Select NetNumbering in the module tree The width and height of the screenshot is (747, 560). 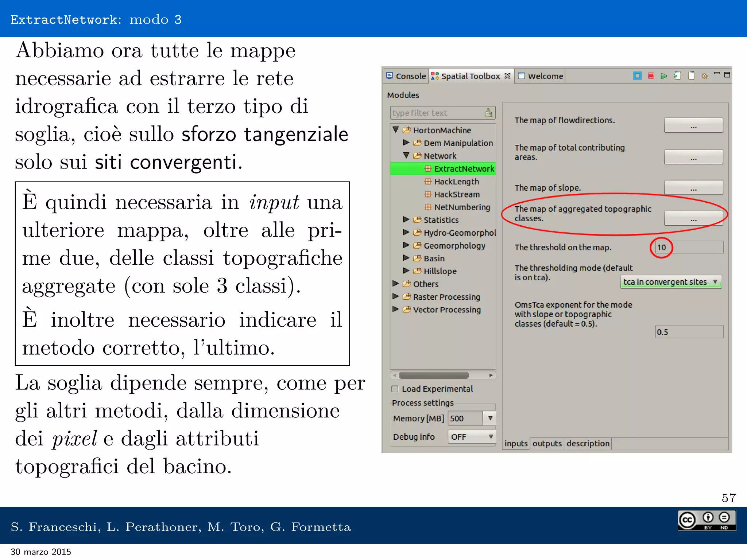pyautogui.click(x=462, y=207)
